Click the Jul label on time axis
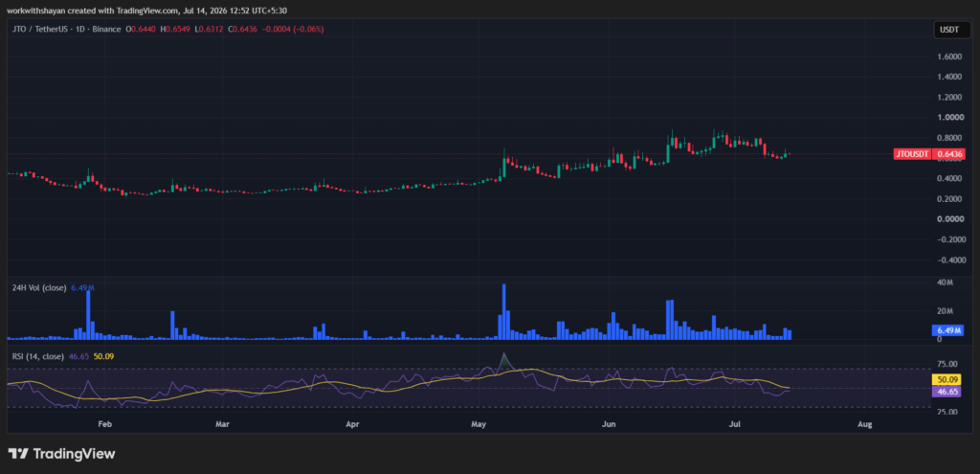980x474 pixels. 735,424
